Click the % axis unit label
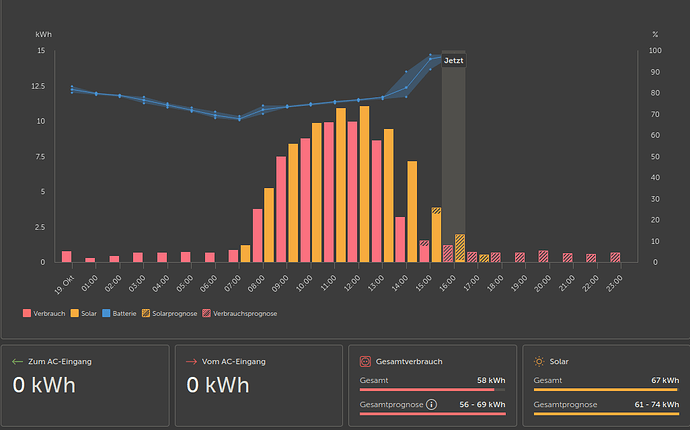Screen dimensions: 690x430 655,34
